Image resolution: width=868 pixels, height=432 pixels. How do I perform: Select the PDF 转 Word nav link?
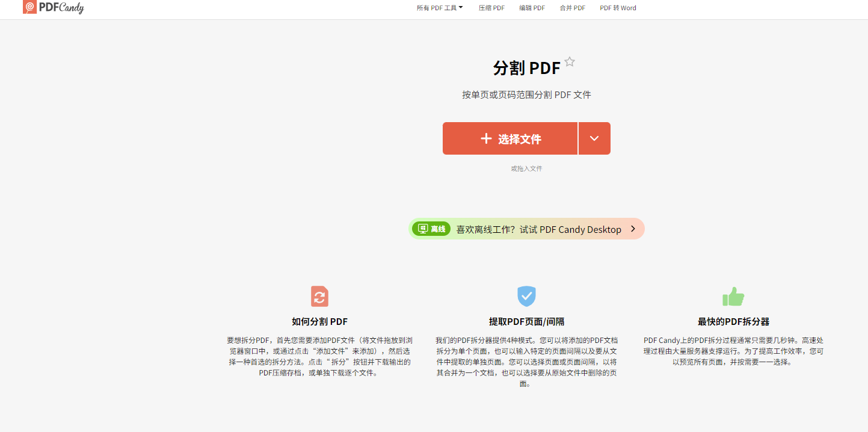point(618,8)
